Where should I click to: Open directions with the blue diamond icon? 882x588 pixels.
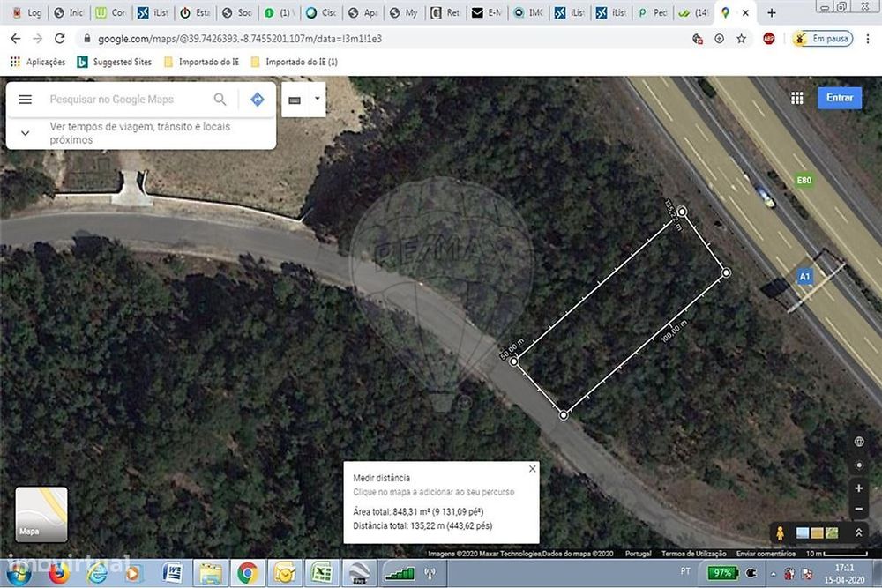[257, 100]
